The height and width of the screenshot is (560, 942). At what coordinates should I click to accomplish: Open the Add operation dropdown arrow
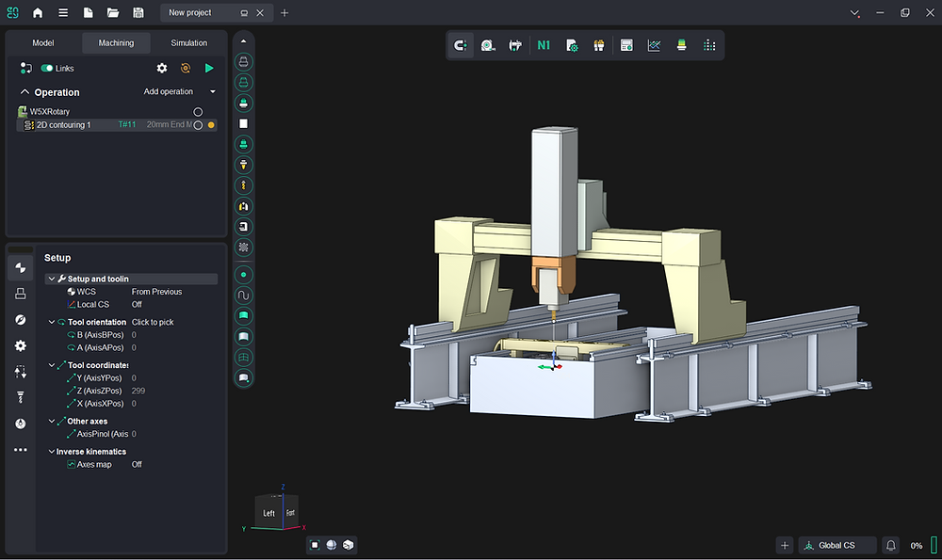tap(213, 92)
